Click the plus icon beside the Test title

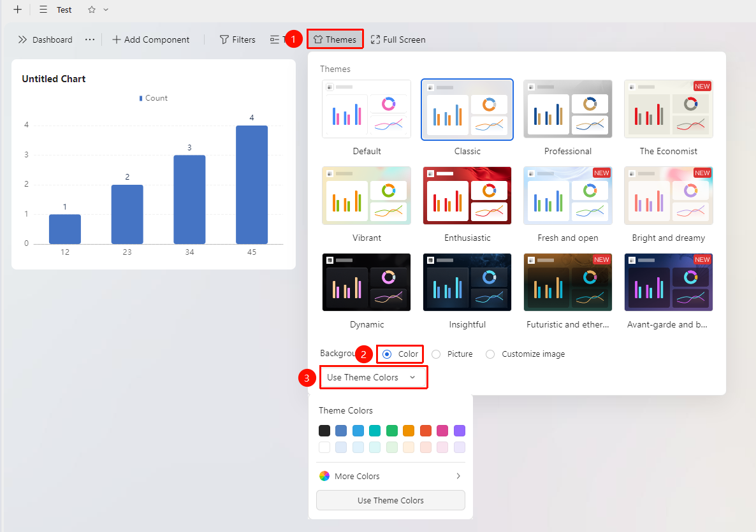pos(18,10)
